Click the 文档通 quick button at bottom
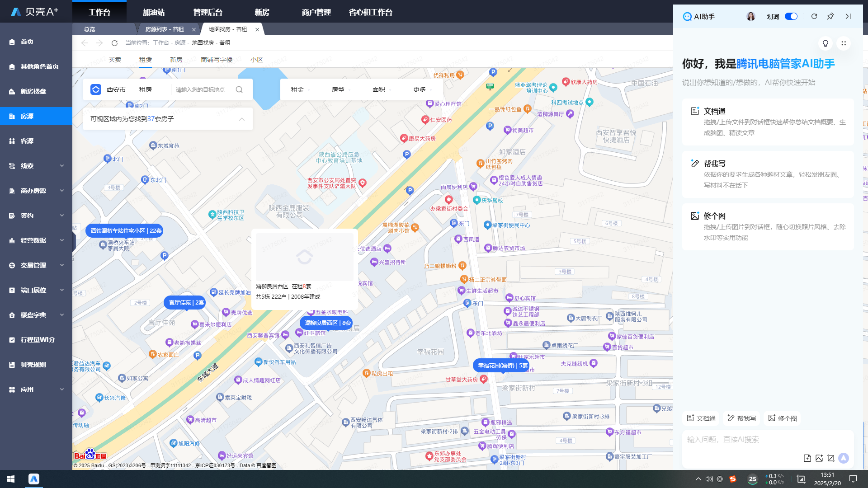This screenshot has height=488, width=868. [701, 418]
